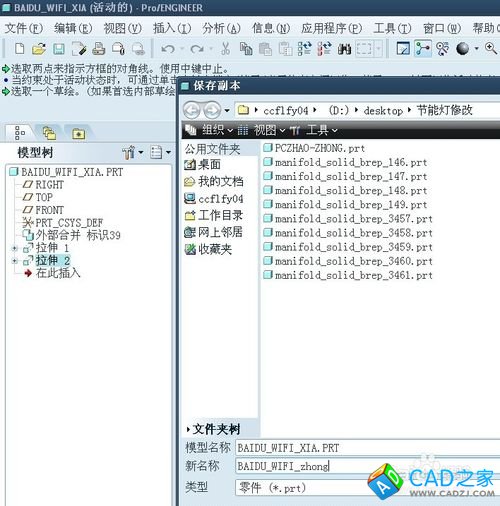
Task: Select the FRONT datum plane
Action: point(43,210)
